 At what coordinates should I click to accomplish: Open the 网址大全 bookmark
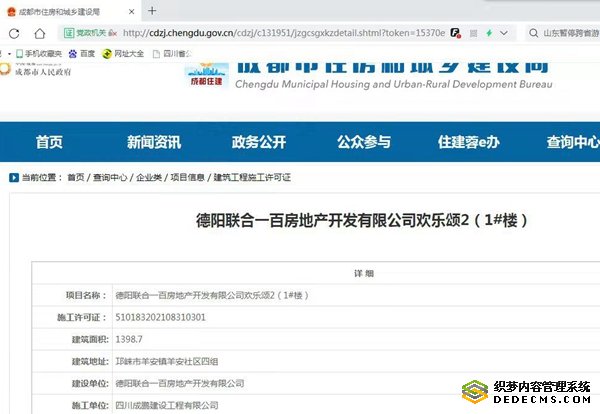pyautogui.click(x=123, y=53)
